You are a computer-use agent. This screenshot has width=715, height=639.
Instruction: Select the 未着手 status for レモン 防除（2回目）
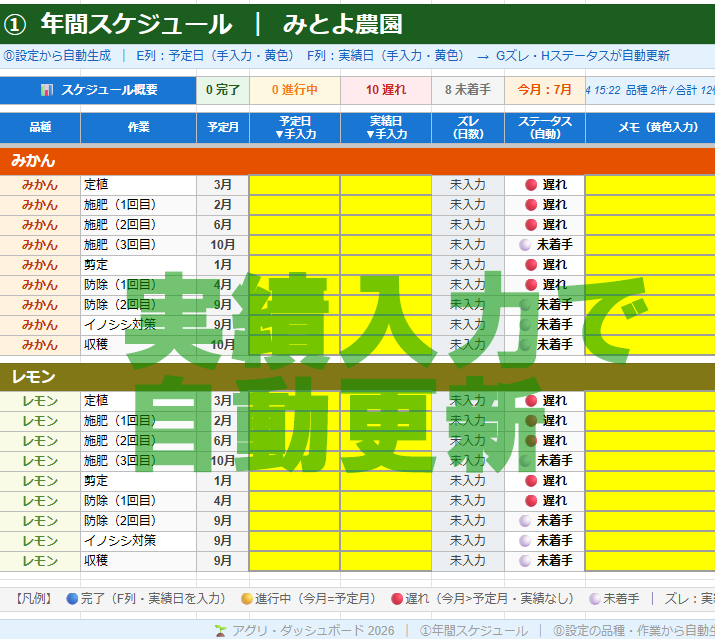click(545, 521)
